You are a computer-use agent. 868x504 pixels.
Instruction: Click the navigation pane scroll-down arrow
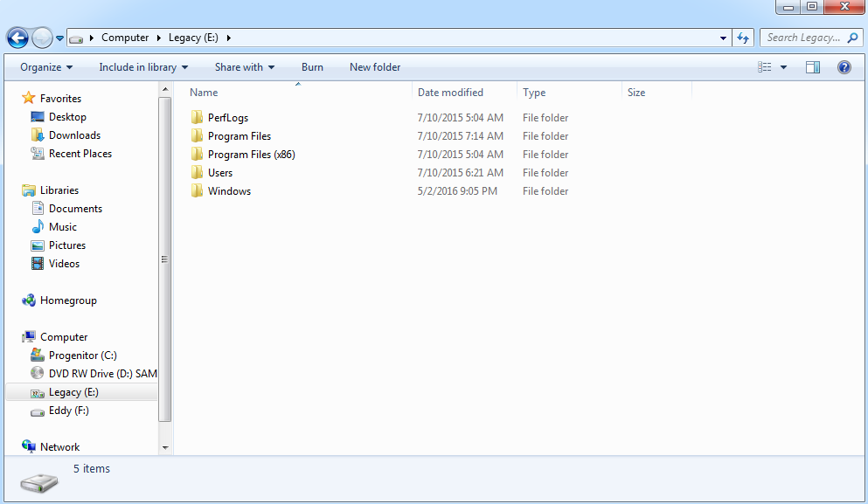pos(165,447)
